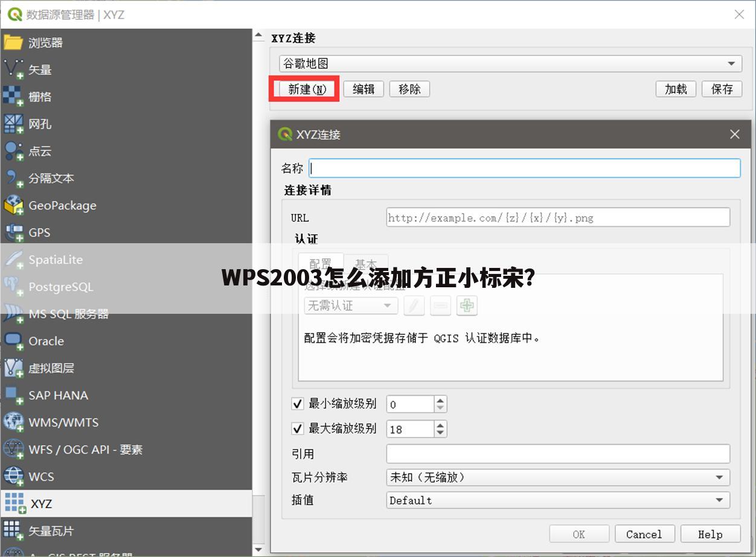Open the 无需认证 authentication dropdown

pyautogui.click(x=351, y=306)
